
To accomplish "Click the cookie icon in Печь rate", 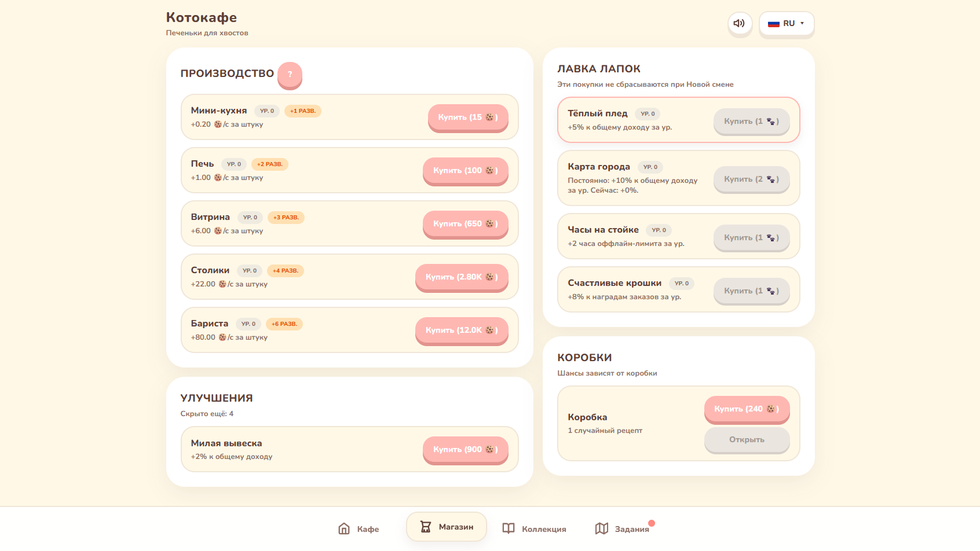I will 218,178.
